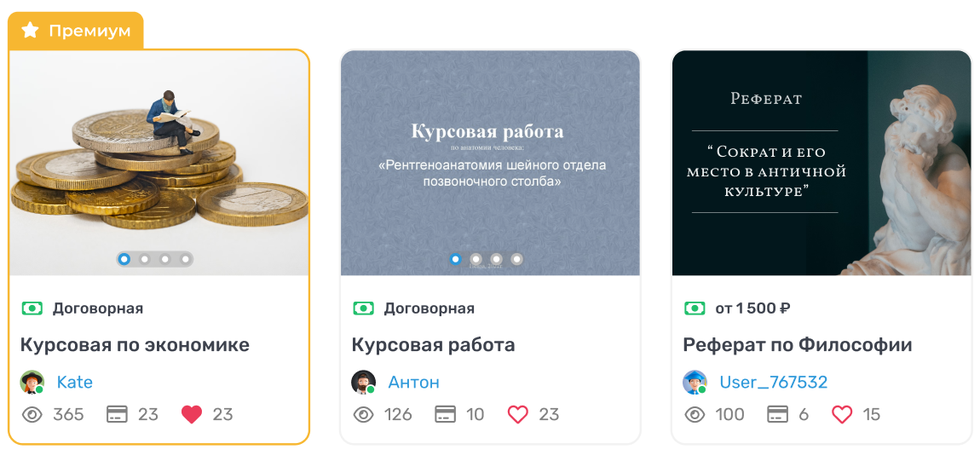Open Kate's profile link
This screenshot has width=980, height=455.
coord(75,383)
